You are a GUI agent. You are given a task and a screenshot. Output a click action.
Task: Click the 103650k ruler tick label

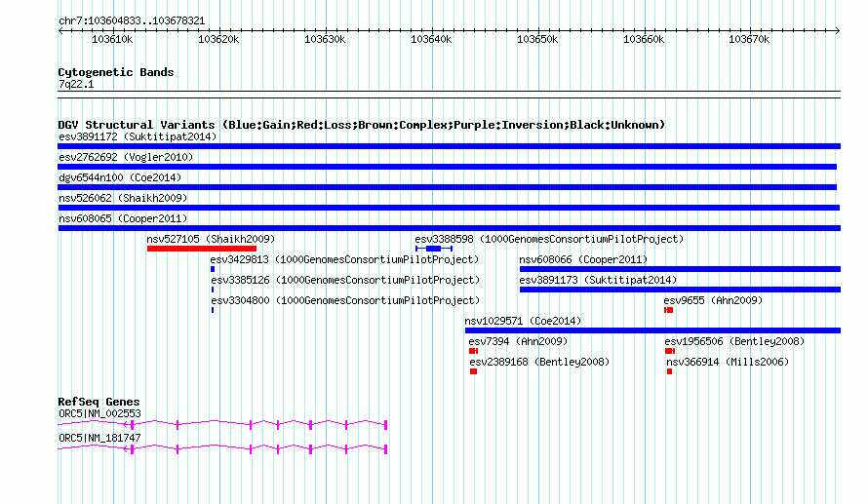point(537,40)
